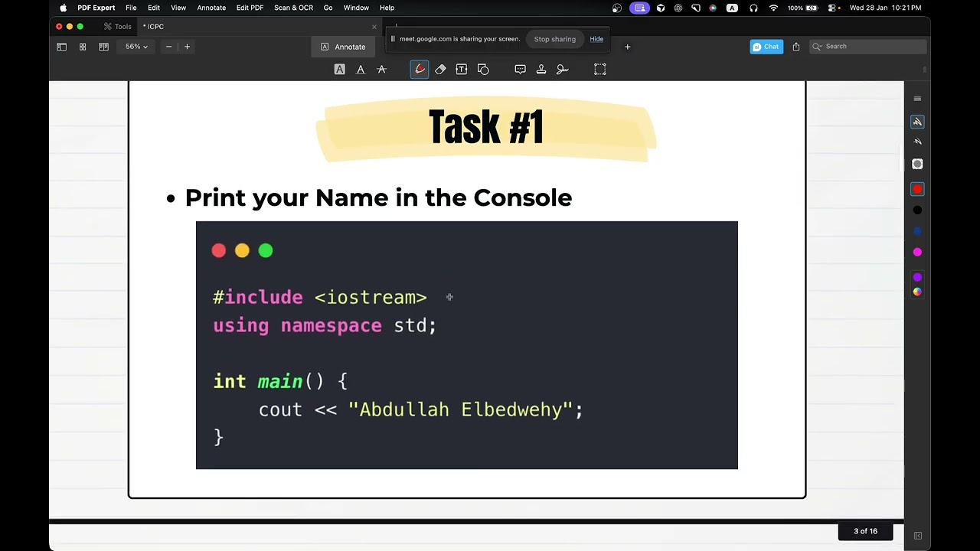Image resolution: width=980 pixels, height=551 pixels.
Task: Select the eraser tool
Action: [x=440, y=70]
